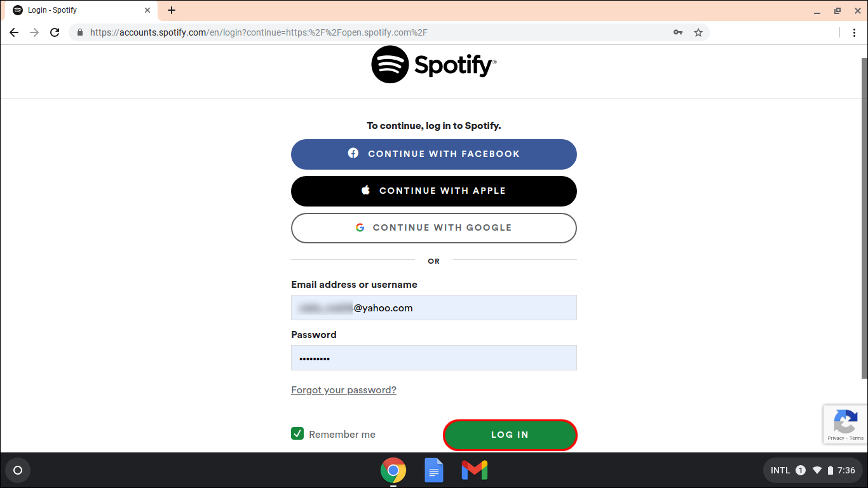Click the Spotify logo at top
Viewport: 868px width, 488px height.
[x=434, y=64]
